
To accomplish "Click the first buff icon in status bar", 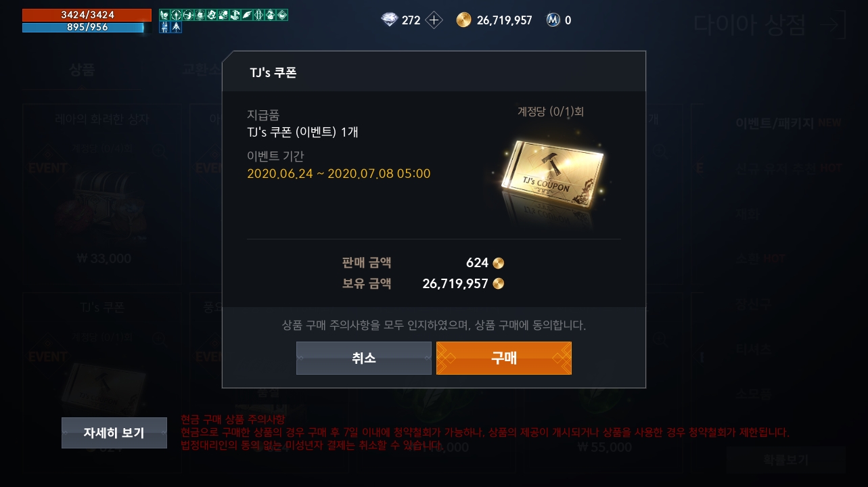I will coord(164,14).
